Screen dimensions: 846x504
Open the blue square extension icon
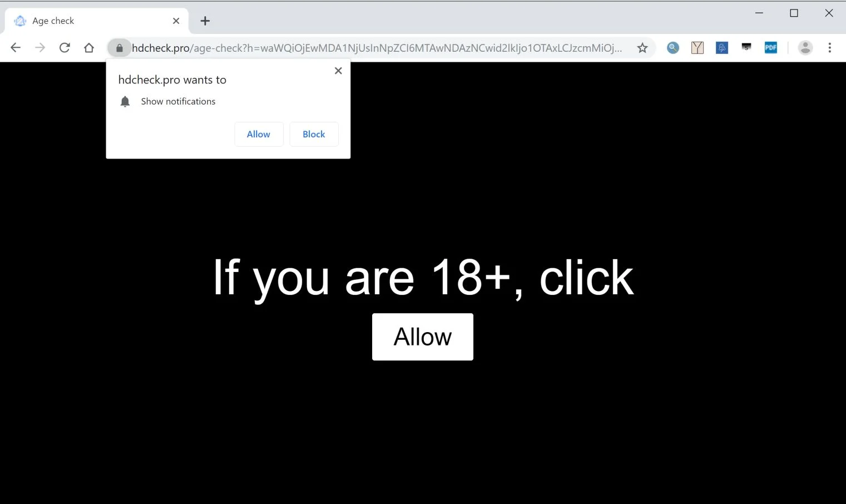722,48
